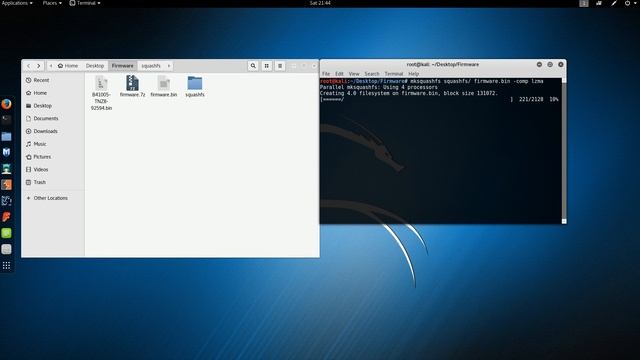
Task: Open Terminal from the dock
Action: [6, 120]
